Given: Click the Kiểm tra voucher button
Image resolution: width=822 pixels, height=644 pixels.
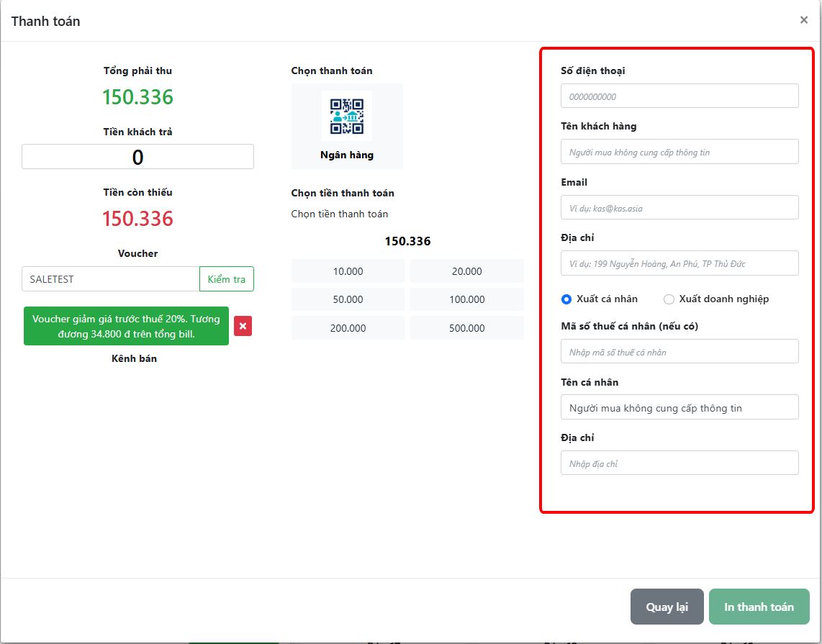Looking at the screenshot, I should (x=226, y=279).
